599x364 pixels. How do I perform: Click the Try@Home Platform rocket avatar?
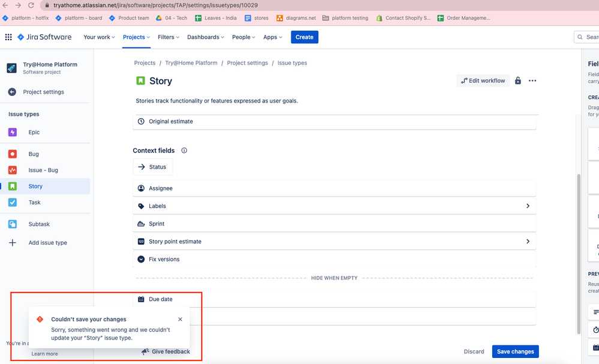tap(12, 68)
